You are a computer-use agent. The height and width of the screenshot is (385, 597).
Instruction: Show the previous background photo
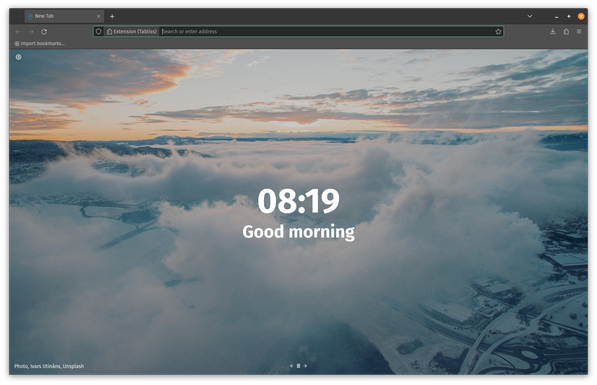(292, 366)
